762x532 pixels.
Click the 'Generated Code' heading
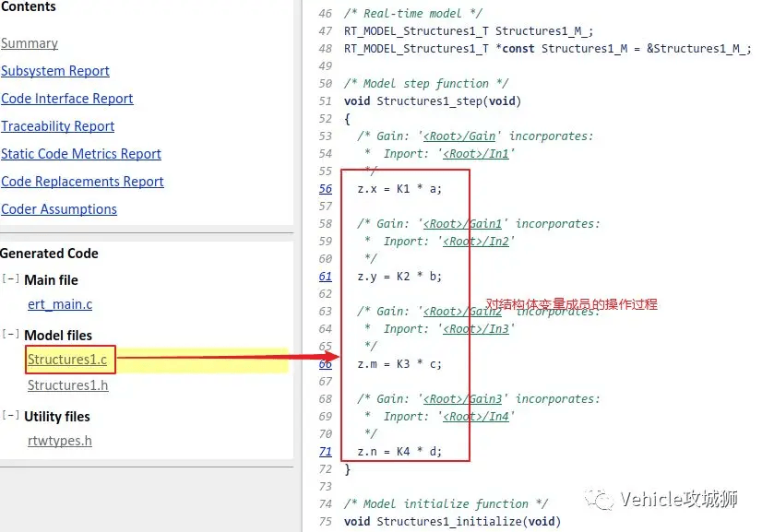50,254
